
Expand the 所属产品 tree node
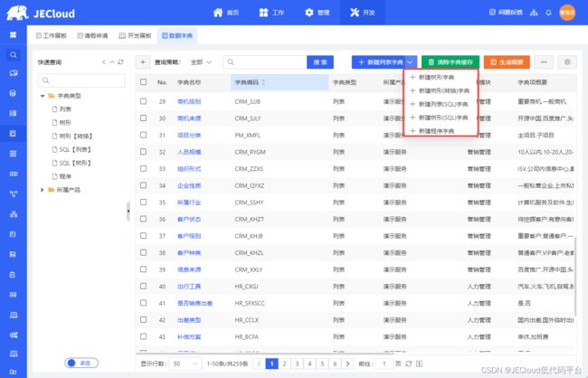pyautogui.click(x=42, y=189)
